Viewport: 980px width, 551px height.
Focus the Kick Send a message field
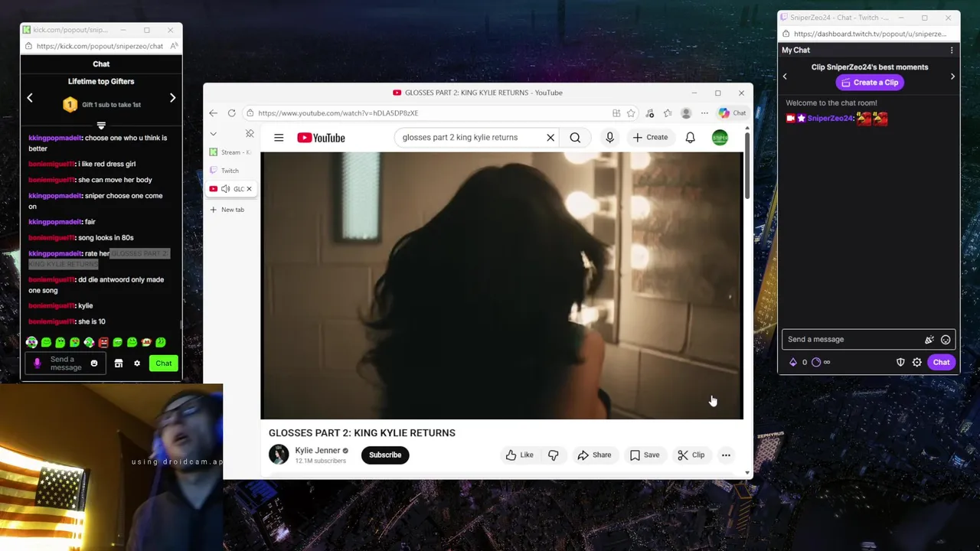66,364
